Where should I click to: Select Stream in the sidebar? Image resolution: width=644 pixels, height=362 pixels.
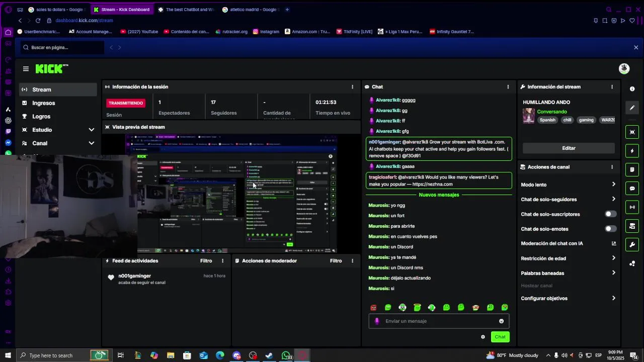click(x=58, y=89)
